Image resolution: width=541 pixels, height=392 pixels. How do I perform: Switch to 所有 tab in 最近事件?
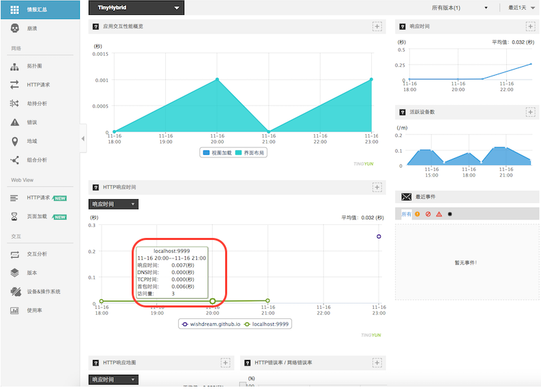(406, 214)
